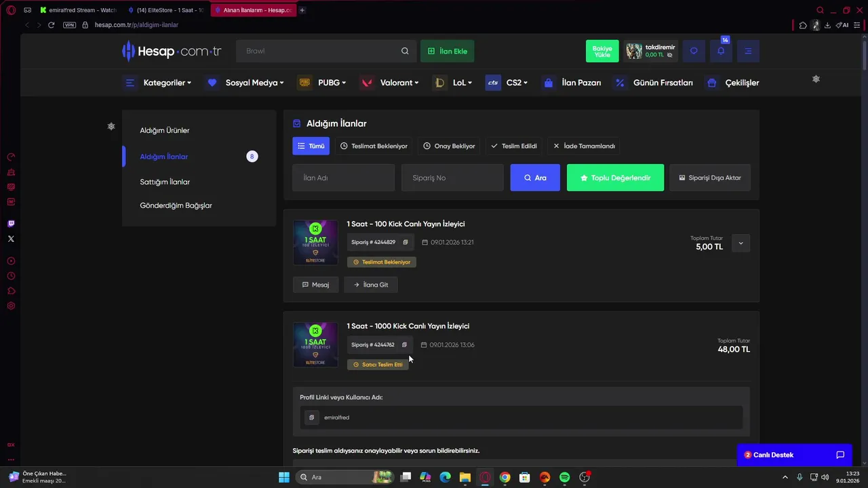Expand 5,00 TL order details chevron
The image size is (868, 488).
click(x=741, y=243)
